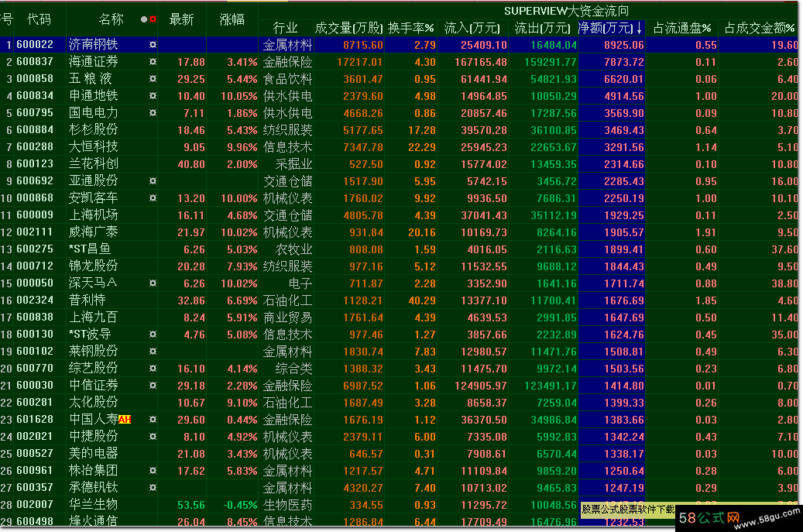Click the marker icon in 承德钒钛 row
This screenshot has height=532, width=803.
153,487
